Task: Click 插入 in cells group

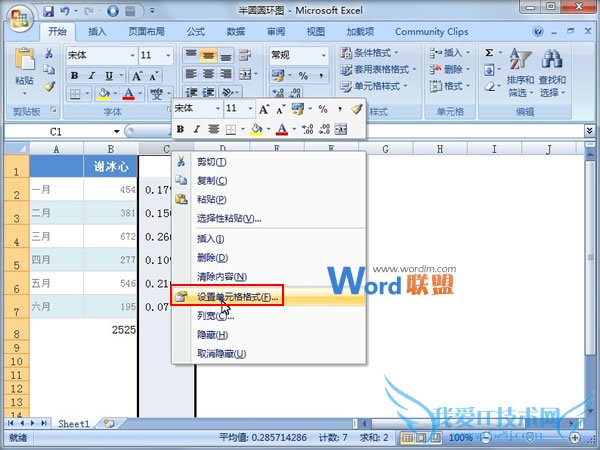Action: [449, 52]
